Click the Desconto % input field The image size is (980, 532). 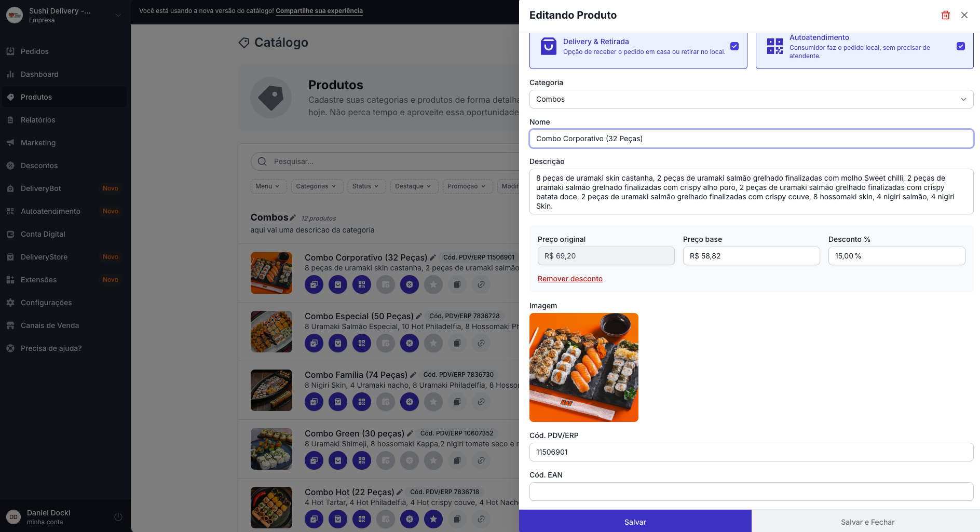pyautogui.click(x=896, y=256)
